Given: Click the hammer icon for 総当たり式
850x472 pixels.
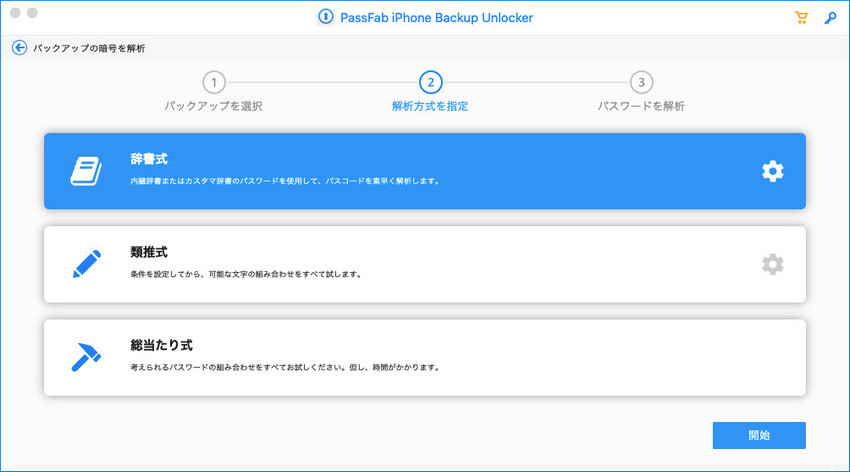Looking at the screenshot, I should click(x=86, y=357).
